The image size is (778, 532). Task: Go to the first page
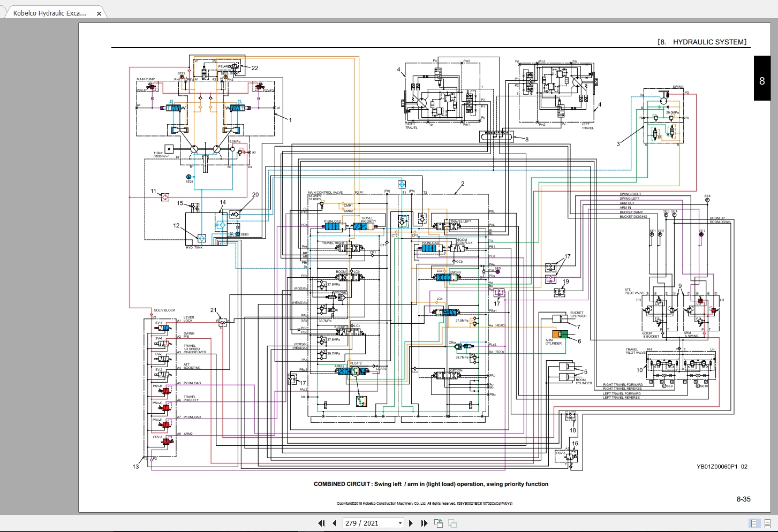coord(321,523)
